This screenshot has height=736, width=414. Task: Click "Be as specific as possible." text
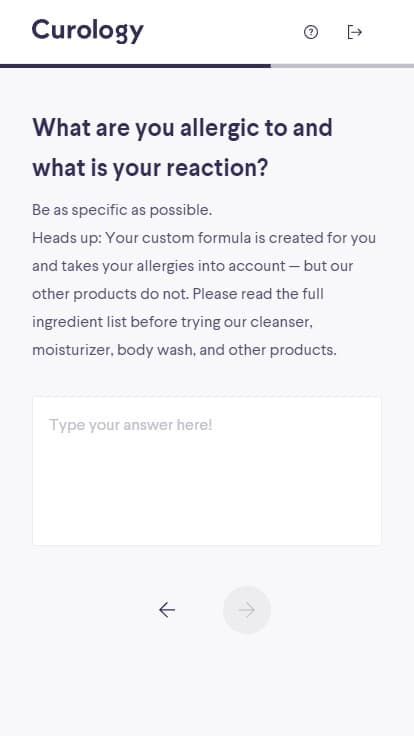122,210
